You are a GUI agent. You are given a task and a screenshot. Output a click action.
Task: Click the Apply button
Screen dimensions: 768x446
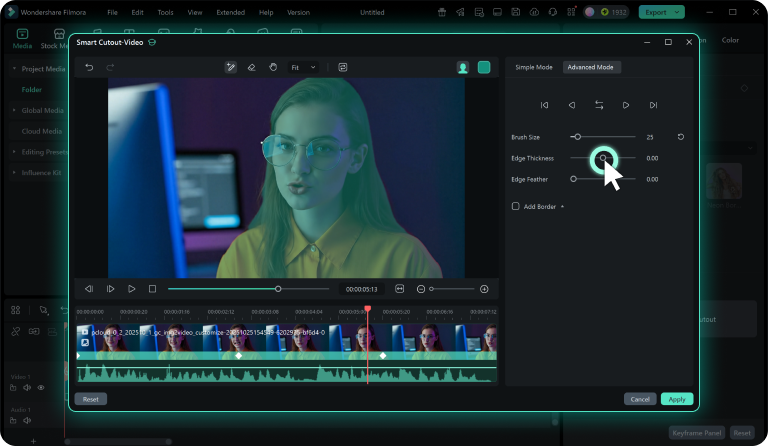tap(677, 399)
